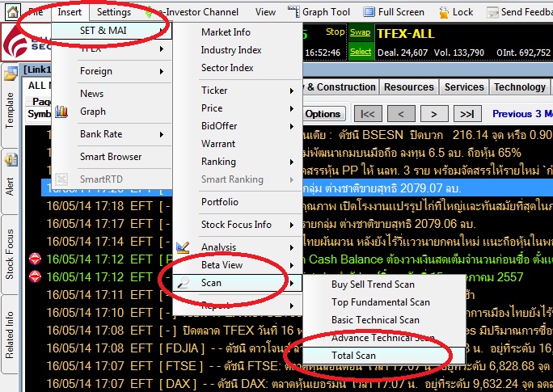Click the red icon beside the 2557 news row
Screen dimensions: 553x392
[35, 276]
